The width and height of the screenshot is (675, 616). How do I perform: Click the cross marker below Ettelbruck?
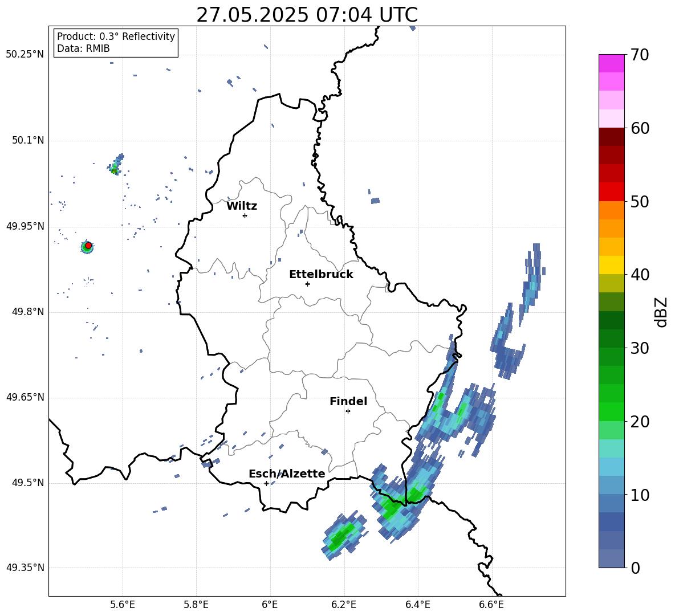click(x=307, y=284)
